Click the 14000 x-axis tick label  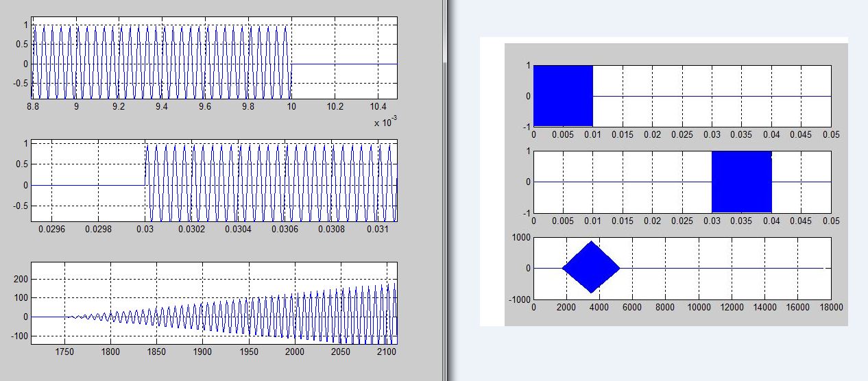click(x=765, y=308)
